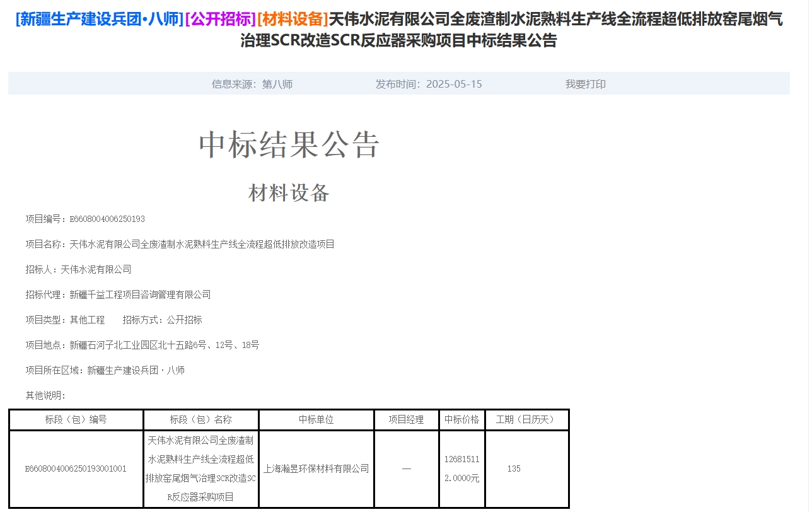Select cell E6608004006250193001001
Image resolution: width=812 pixels, height=512 pixels.
click(76, 469)
